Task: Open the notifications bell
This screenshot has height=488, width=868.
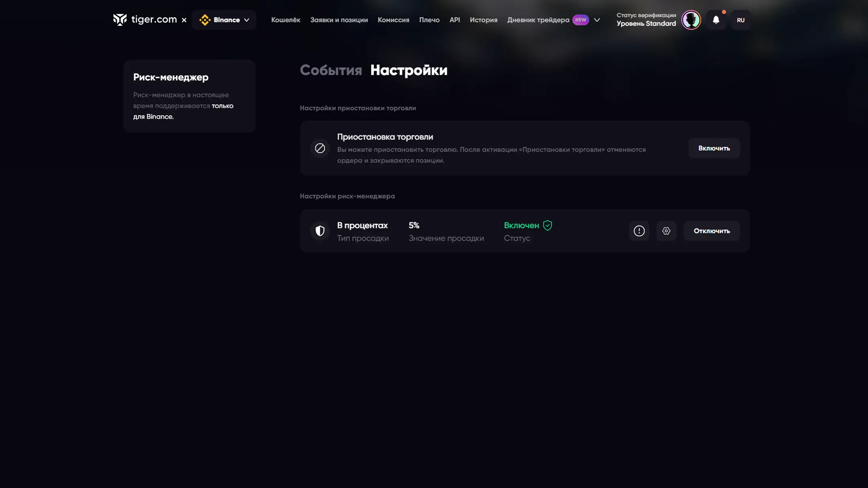Action: [716, 20]
